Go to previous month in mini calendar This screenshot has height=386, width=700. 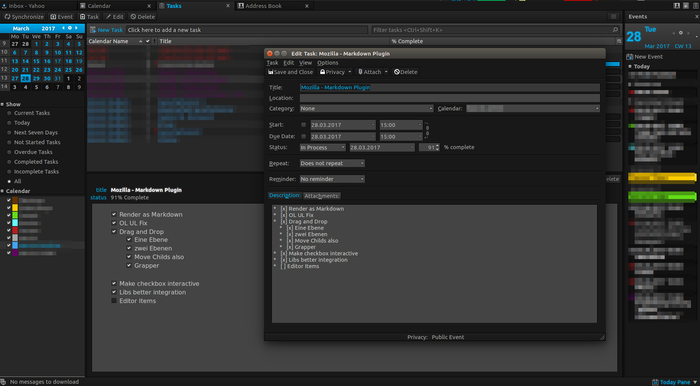tap(64, 28)
